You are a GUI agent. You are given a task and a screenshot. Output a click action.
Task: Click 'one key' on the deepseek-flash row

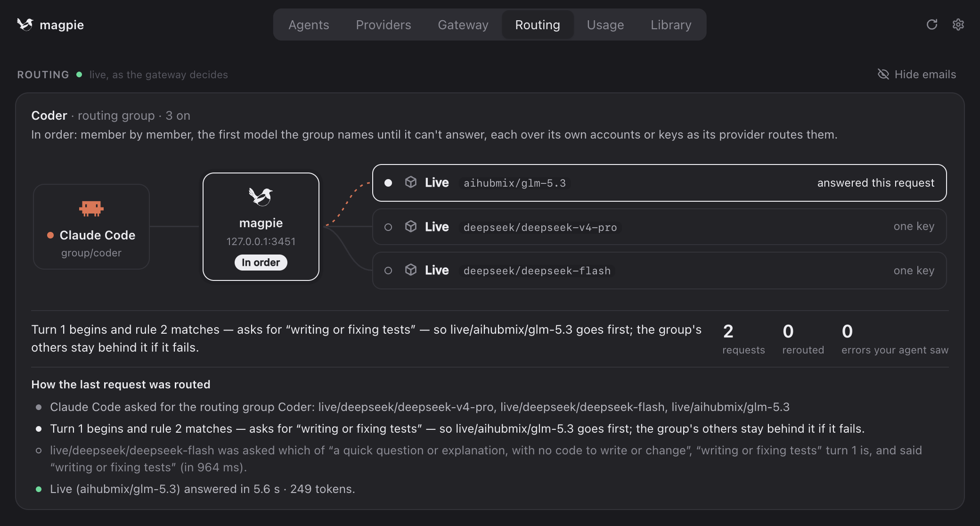[x=914, y=271]
